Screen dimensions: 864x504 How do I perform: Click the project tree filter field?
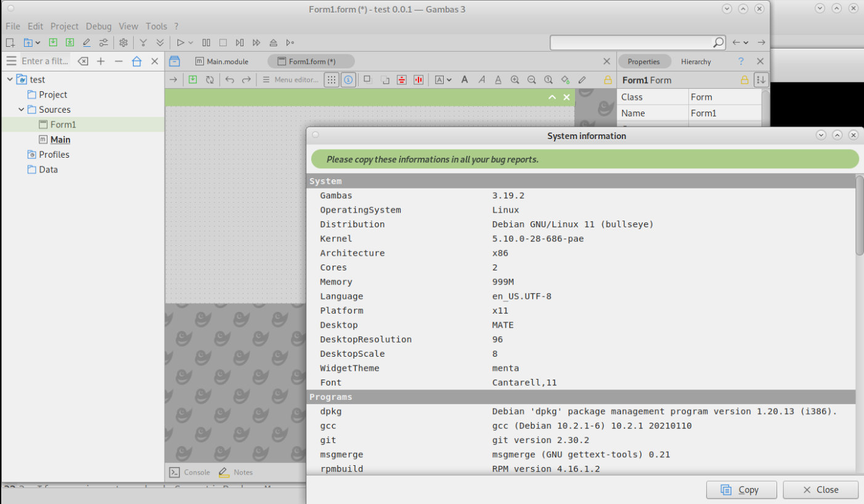coord(45,61)
